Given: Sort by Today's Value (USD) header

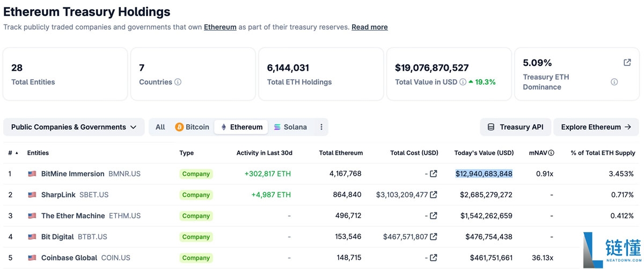Looking at the screenshot, I should [484, 153].
